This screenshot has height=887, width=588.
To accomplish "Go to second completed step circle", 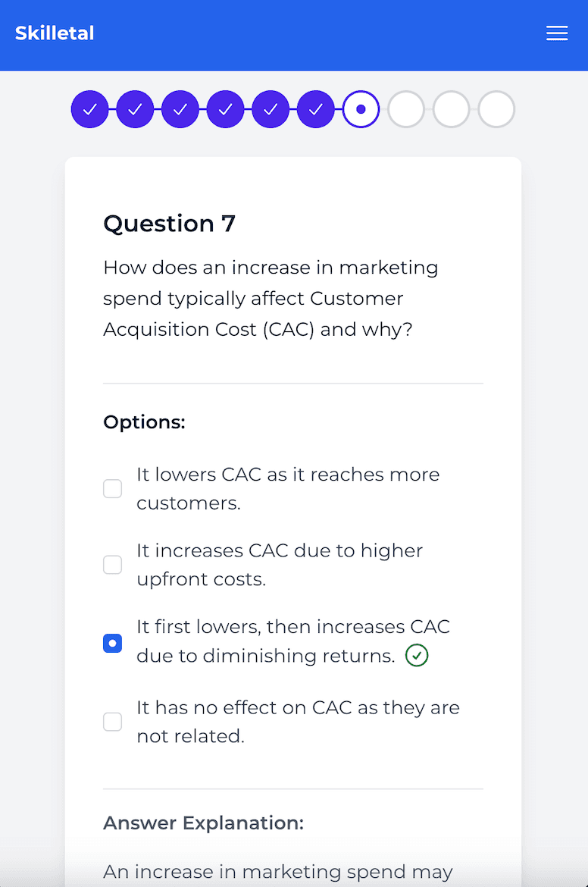I will 136,109.
